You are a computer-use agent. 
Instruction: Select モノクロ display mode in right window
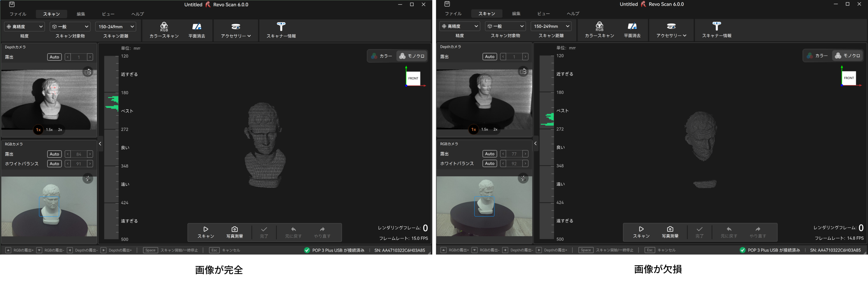click(x=847, y=56)
